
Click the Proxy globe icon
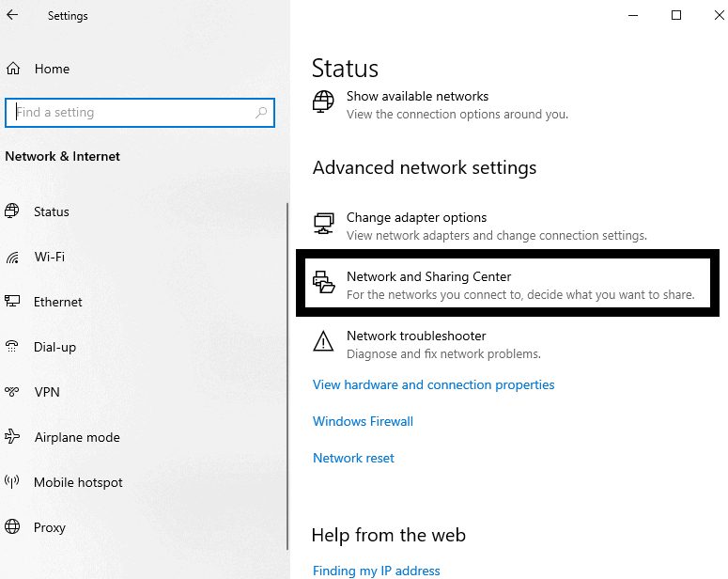[x=13, y=527]
